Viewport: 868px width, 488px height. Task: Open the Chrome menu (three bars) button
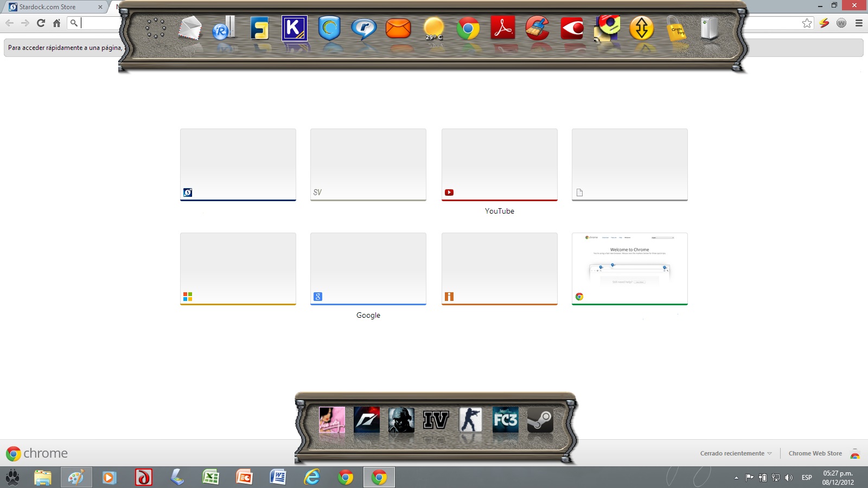859,23
